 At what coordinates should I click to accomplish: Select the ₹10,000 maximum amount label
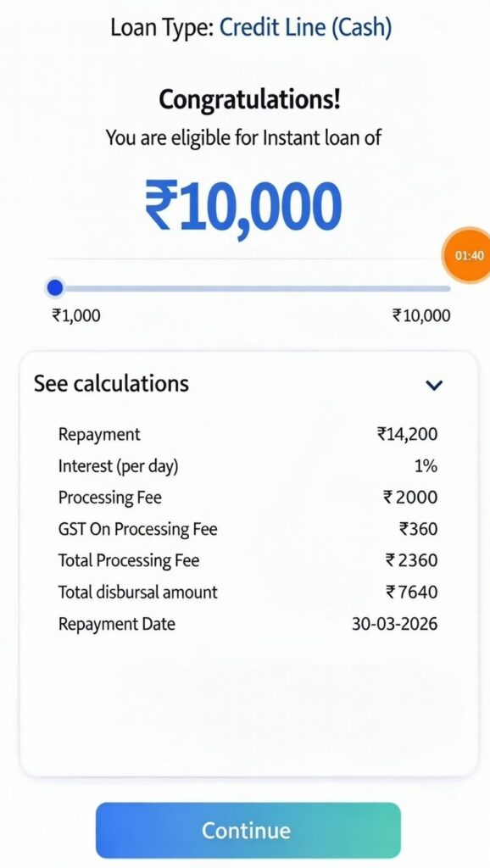420,315
